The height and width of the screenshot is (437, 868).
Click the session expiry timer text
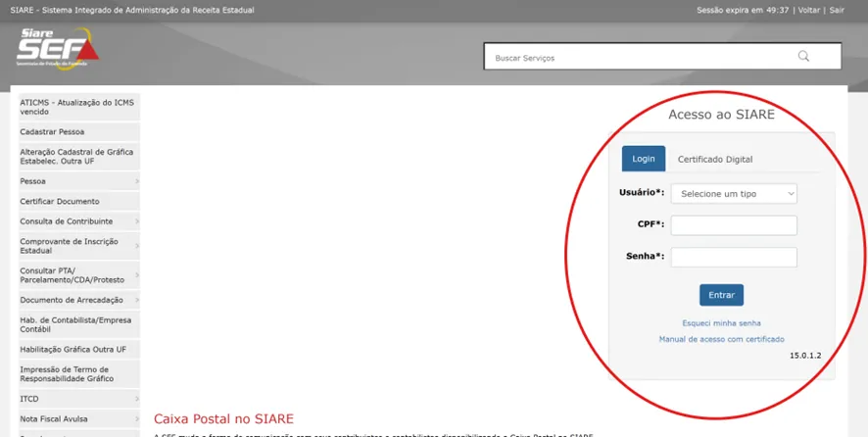coord(743,10)
